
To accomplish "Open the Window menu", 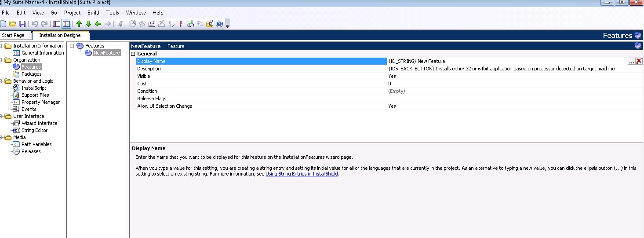I will click(x=136, y=13).
